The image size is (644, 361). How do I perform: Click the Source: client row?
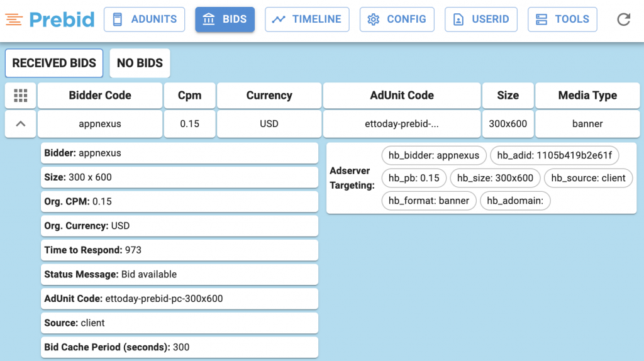(179, 323)
